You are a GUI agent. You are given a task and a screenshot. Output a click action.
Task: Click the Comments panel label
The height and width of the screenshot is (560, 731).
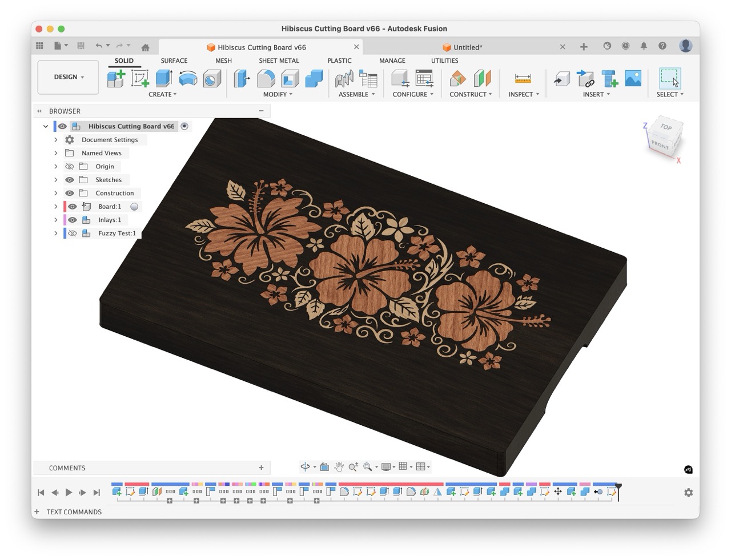pos(67,468)
